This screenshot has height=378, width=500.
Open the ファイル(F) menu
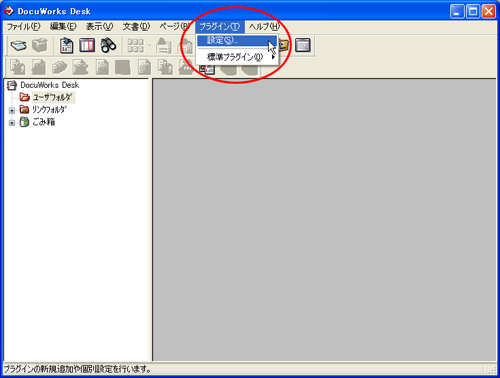tap(24, 26)
